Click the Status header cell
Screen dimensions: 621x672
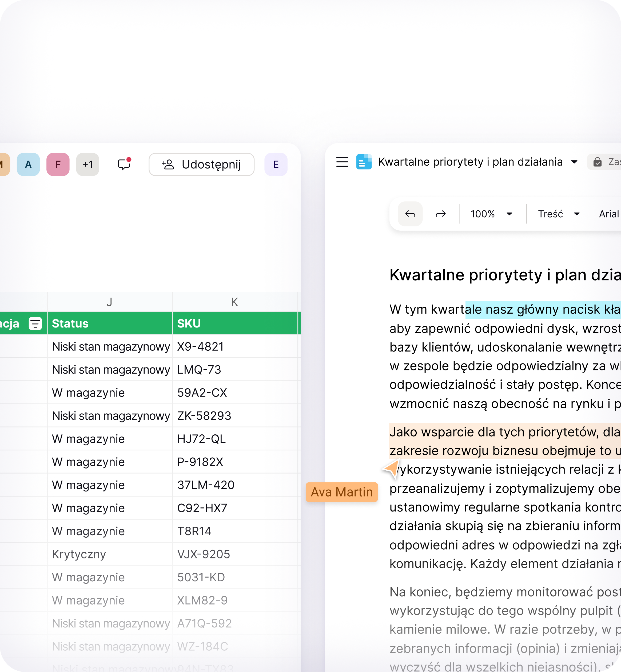tap(110, 323)
